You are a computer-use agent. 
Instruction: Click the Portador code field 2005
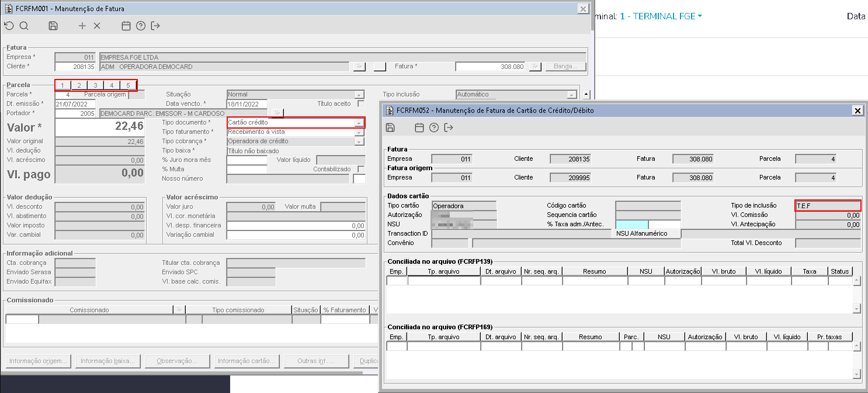coord(75,113)
